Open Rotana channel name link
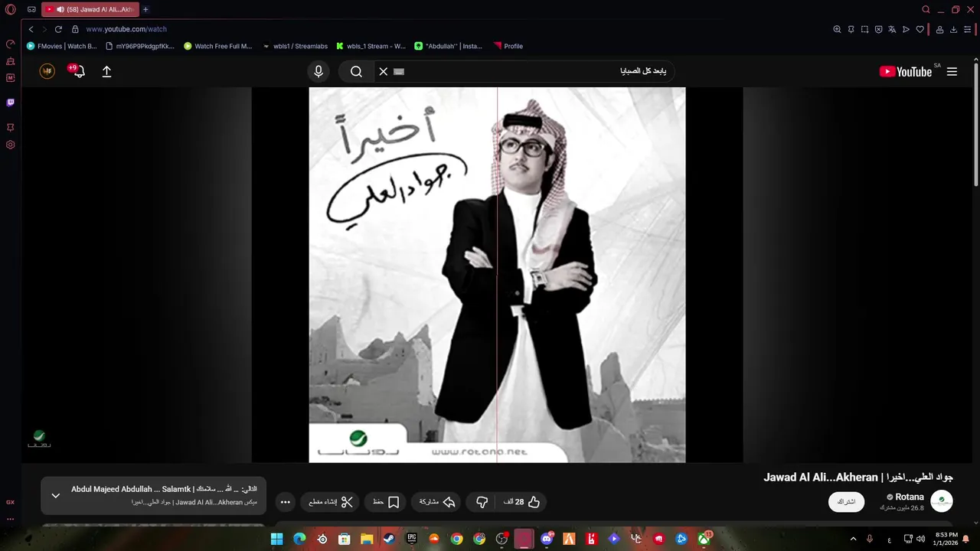This screenshot has width=980, height=551. coord(910,497)
